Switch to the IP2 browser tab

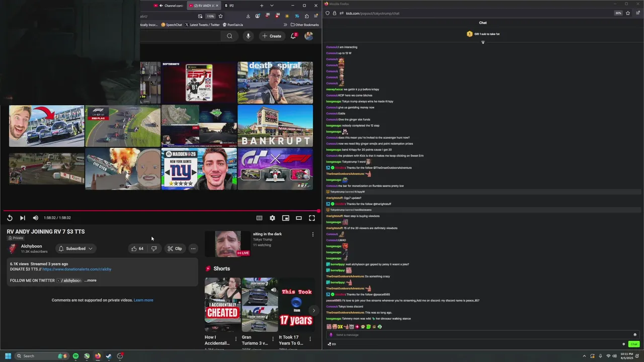click(x=228, y=6)
